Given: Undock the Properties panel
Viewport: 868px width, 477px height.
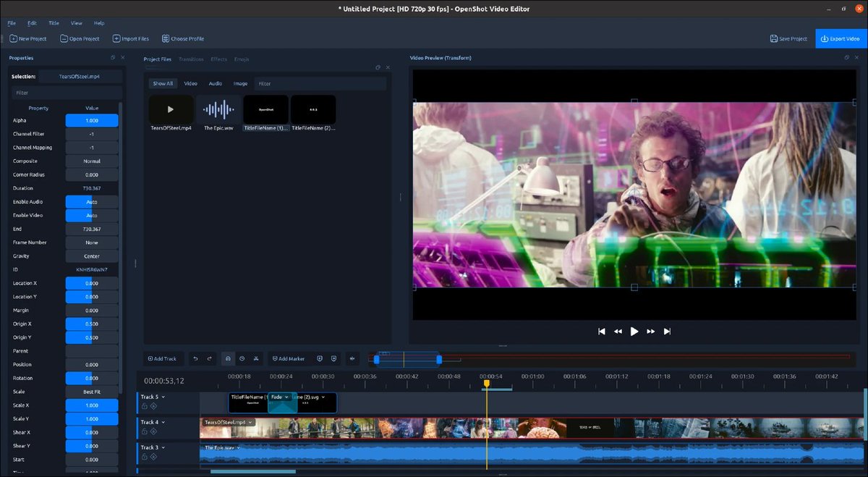Looking at the screenshot, I should (112, 58).
